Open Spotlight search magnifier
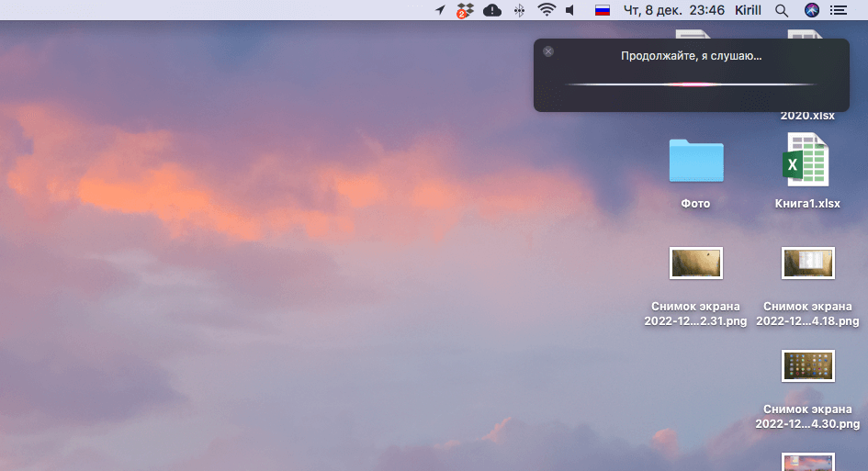 coord(782,10)
